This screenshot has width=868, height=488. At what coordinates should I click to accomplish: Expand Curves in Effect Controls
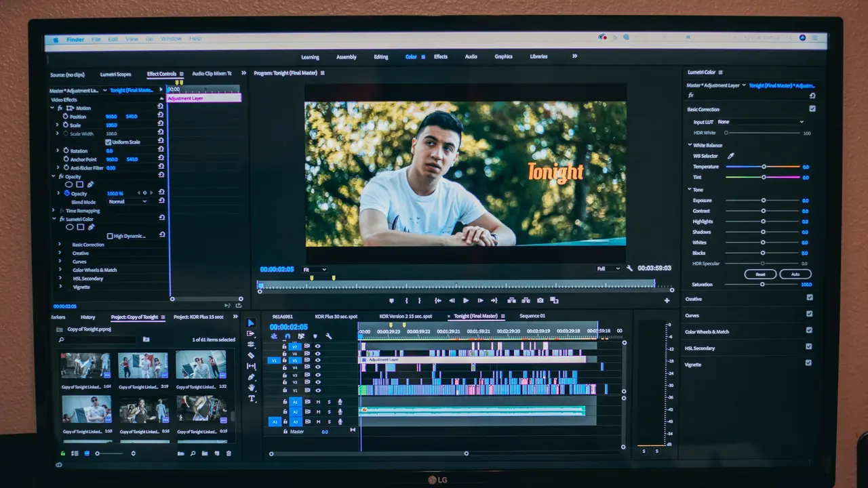60,262
